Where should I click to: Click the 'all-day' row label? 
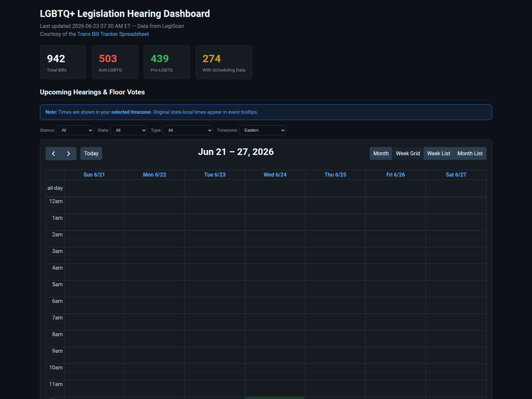coord(55,188)
